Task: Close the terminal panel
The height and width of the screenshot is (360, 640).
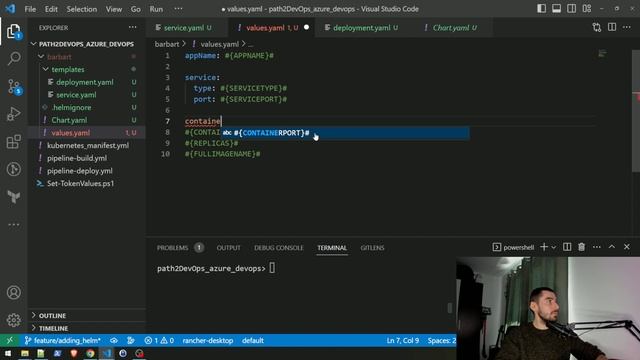Action: pos(627,247)
